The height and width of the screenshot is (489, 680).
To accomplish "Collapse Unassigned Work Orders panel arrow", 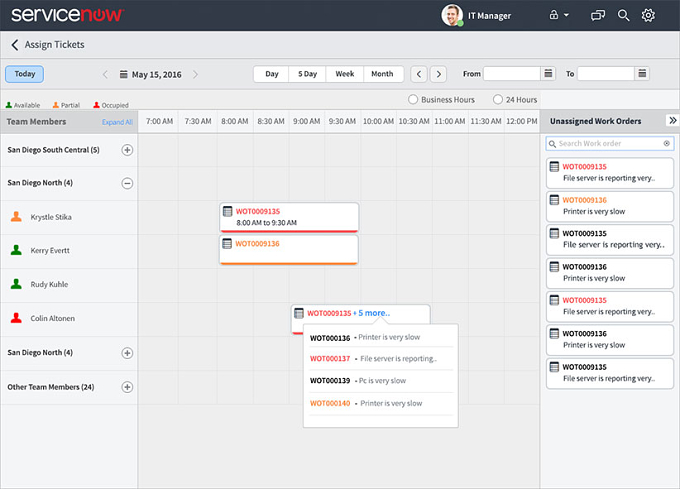I will (673, 121).
